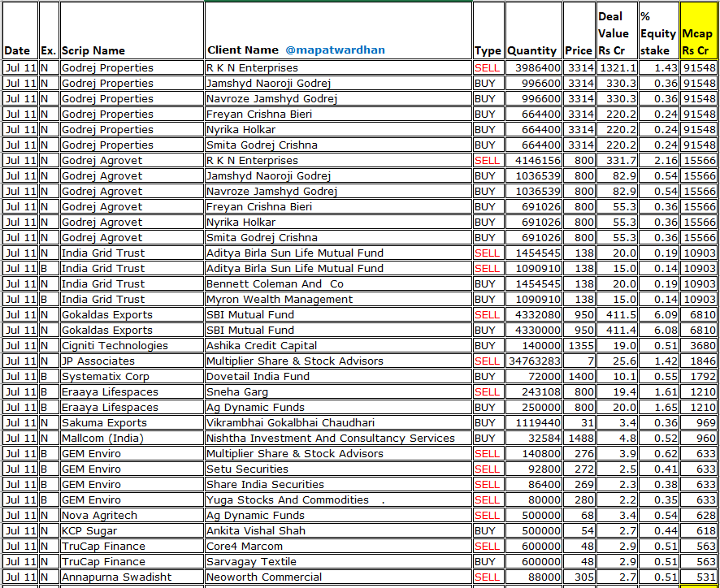Click quantity cell 3986400
This screenshot has width=720, height=588.
534,68
